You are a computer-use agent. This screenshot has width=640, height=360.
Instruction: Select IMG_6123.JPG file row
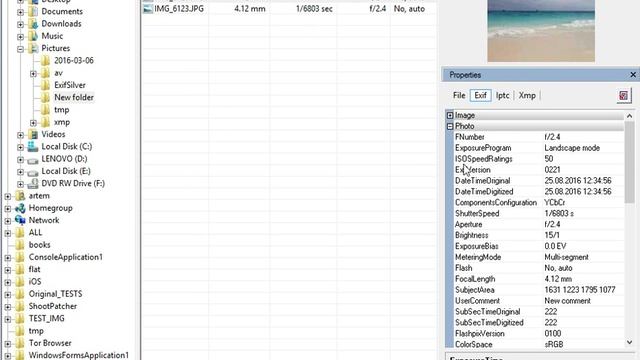(289, 9)
